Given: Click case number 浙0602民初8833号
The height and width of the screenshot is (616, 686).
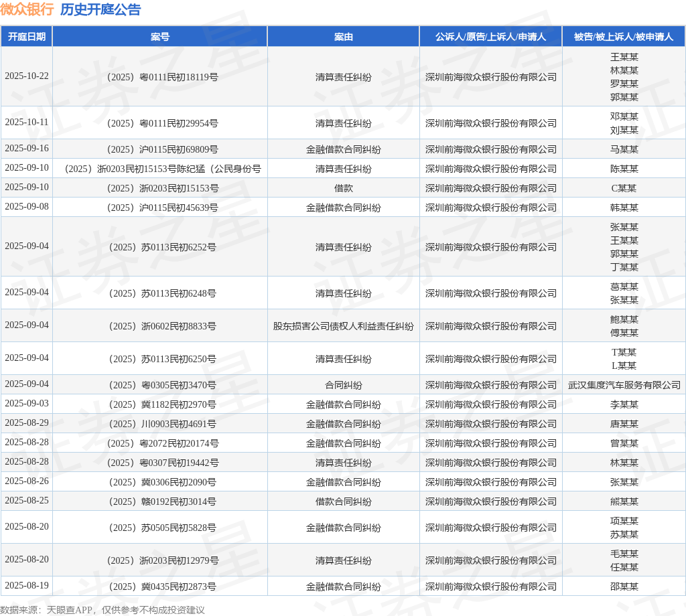Looking at the screenshot, I should click(162, 326).
